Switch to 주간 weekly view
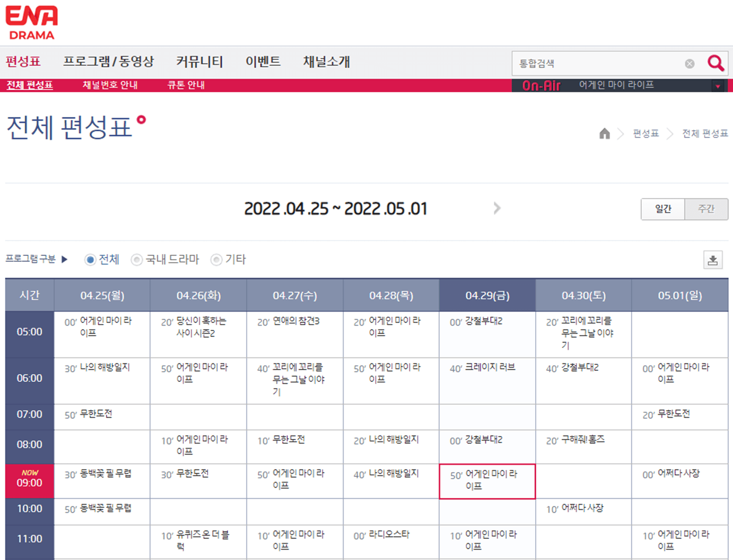Screen dimensions: 733x560 (x=707, y=209)
